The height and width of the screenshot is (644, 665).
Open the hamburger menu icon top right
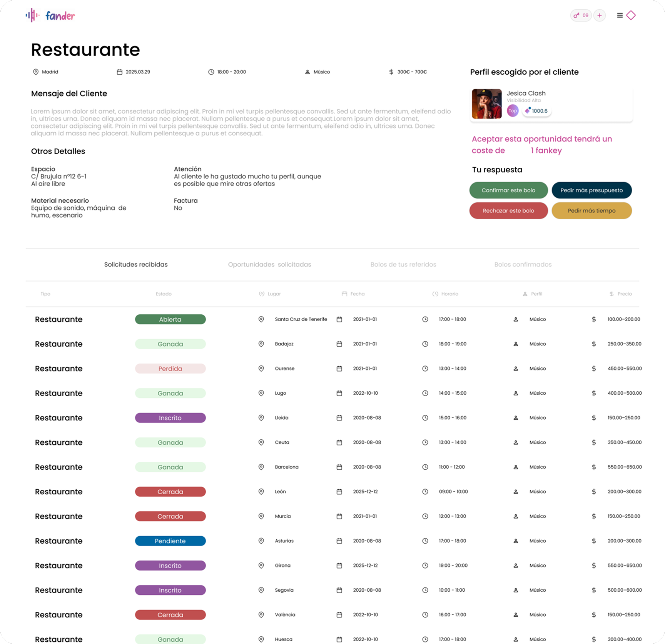[620, 15]
